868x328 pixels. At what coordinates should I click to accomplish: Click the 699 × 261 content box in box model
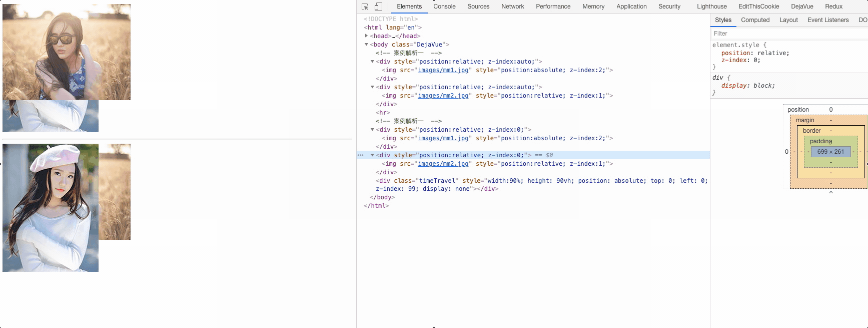click(830, 152)
